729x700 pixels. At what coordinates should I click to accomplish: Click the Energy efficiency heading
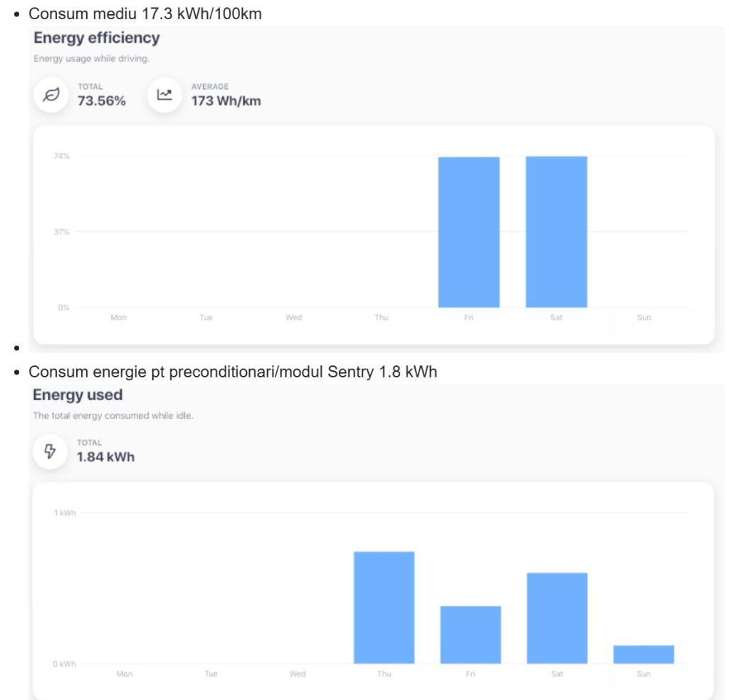(x=97, y=38)
